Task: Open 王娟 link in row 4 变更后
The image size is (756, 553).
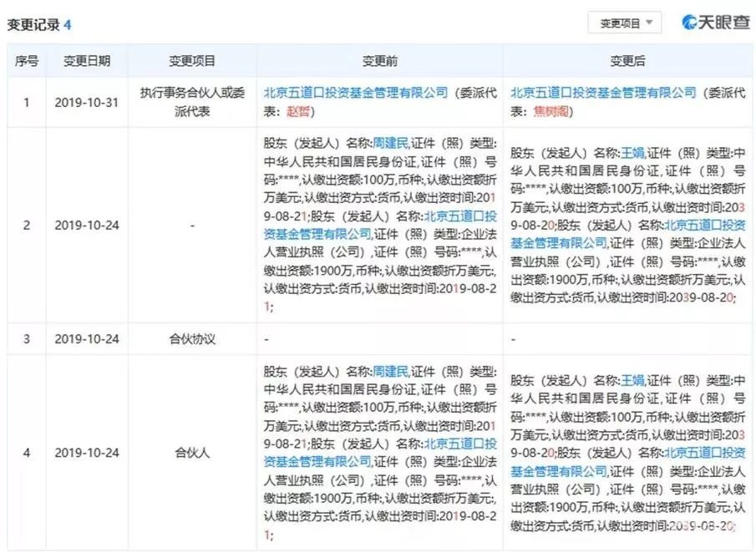Action: tap(632, 380)
